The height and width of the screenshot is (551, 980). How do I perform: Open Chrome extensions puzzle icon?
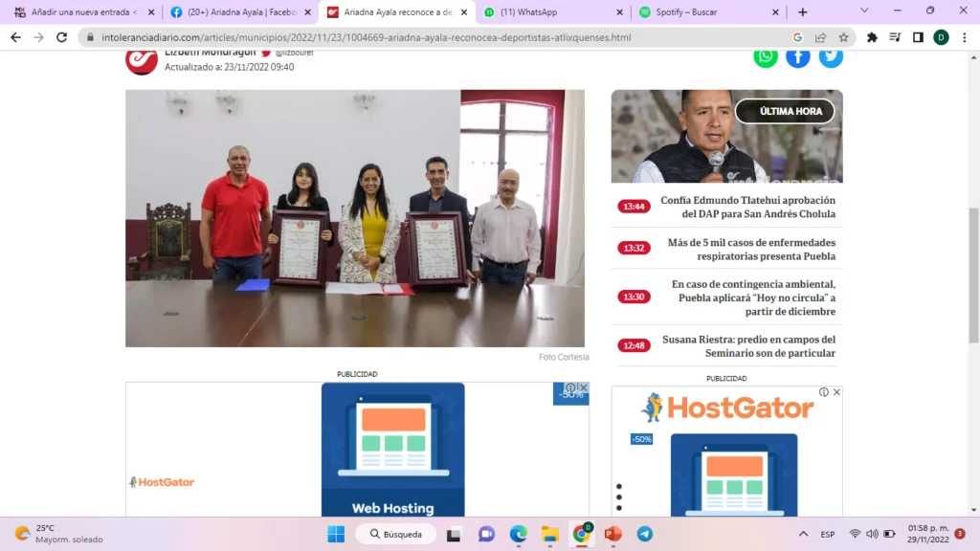872,37
